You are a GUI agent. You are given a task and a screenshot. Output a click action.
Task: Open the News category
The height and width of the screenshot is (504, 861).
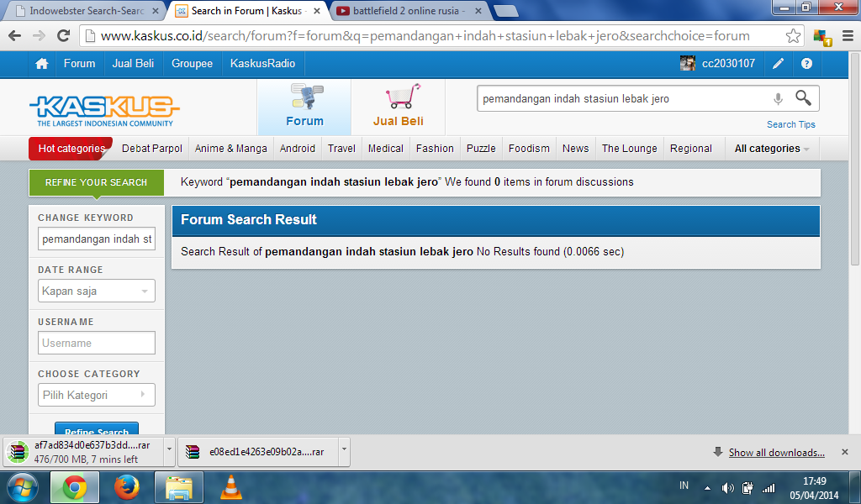pos(575,149)
